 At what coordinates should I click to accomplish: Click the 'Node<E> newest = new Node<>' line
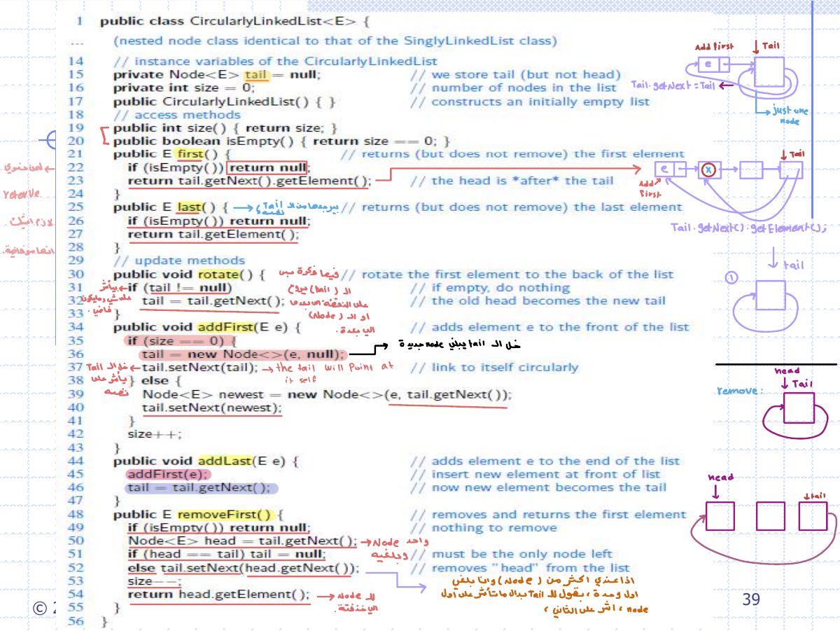(327, 394)
